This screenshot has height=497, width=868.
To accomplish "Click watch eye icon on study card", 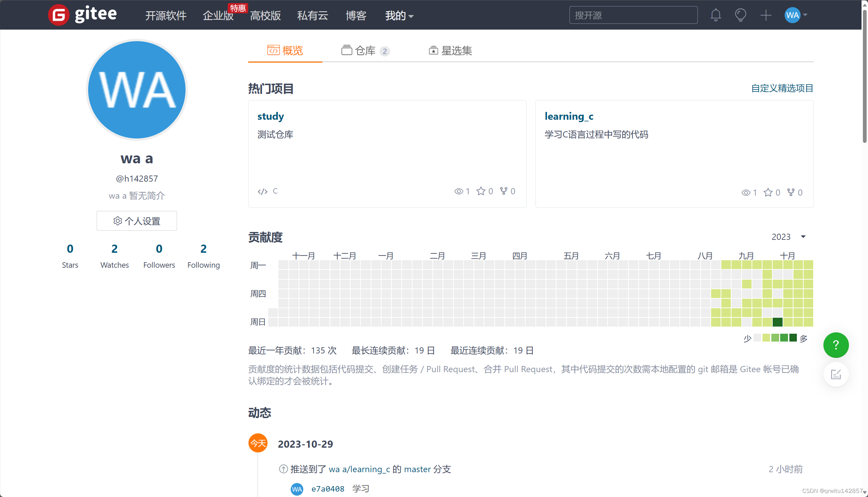I will (x=459, y=191).
